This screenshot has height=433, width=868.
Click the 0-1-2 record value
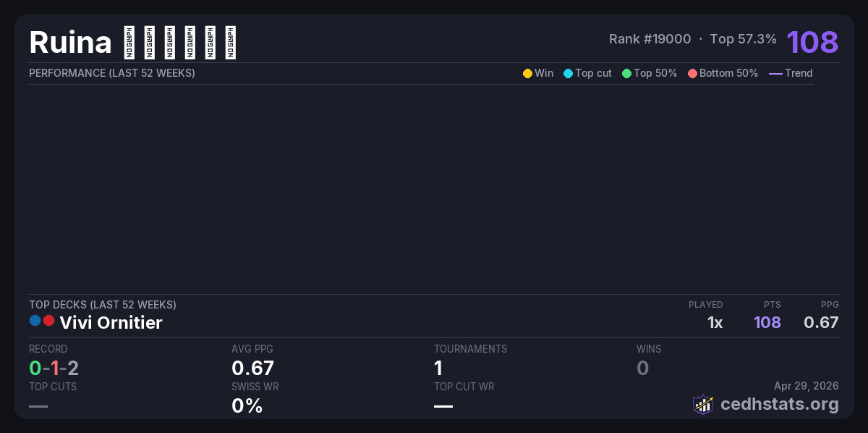coord(54,368)
